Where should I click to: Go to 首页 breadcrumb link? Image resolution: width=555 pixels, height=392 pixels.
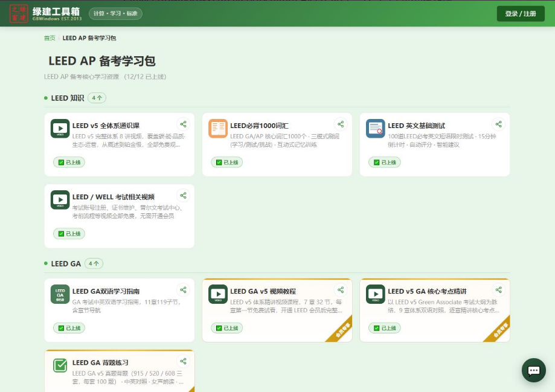pyautogui.click(x=50, y=38)
